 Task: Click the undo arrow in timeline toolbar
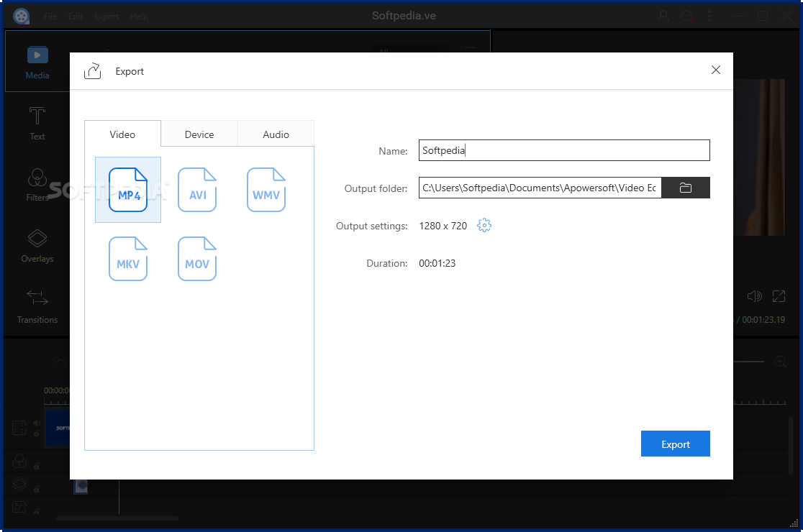[x=60, y=361]
